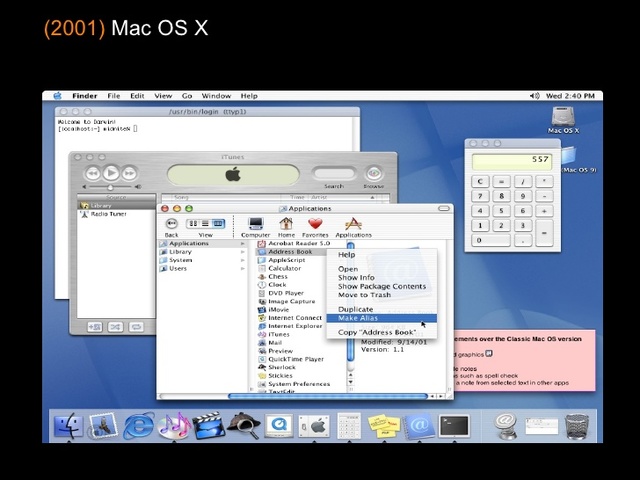Expand Users folder arrow in Finder

pos(242,269)
